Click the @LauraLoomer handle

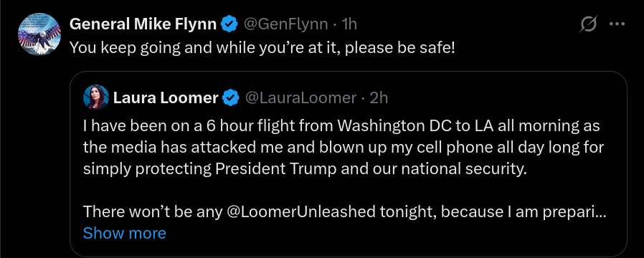(300, 98)
